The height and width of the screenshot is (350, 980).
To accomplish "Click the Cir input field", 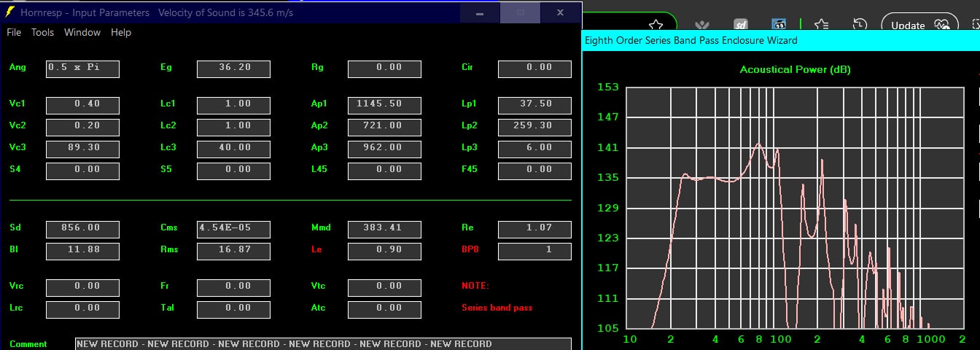I will (x=534, y=69).
